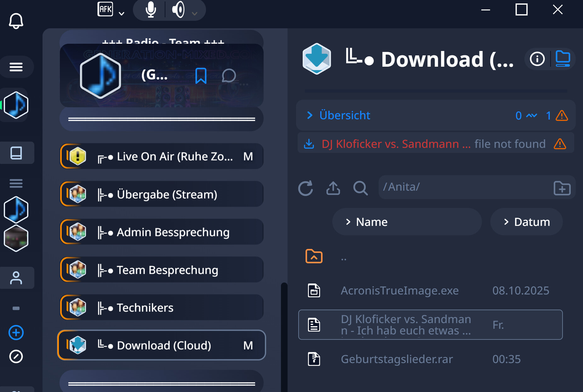
Task: Toggle the AFK away status
Action: click(x=105, y=9)
